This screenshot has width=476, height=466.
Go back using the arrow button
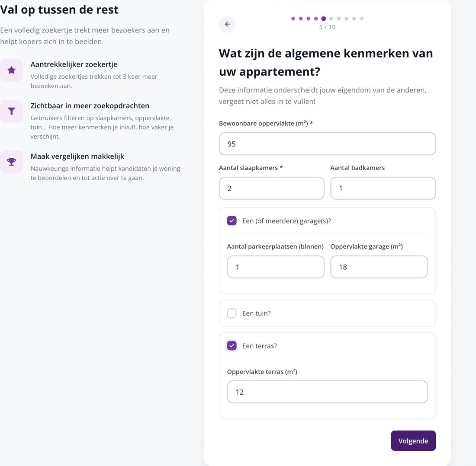click(227, 24)
